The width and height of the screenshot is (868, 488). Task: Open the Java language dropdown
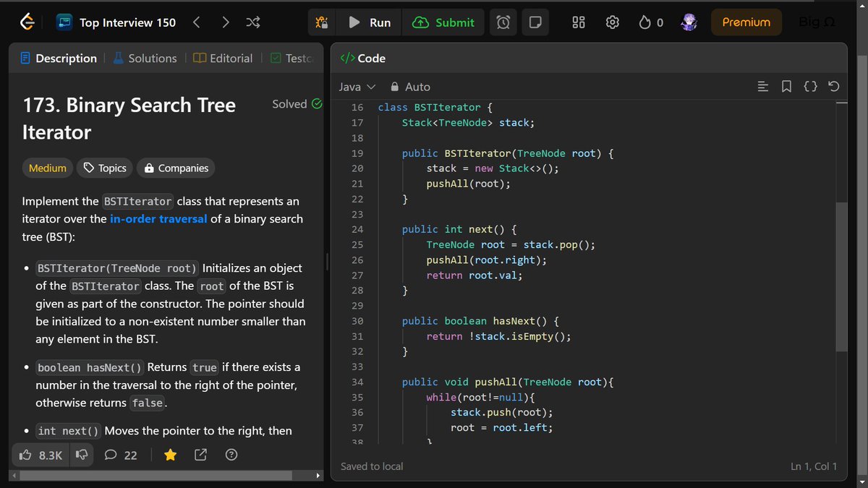pos(357,87)
